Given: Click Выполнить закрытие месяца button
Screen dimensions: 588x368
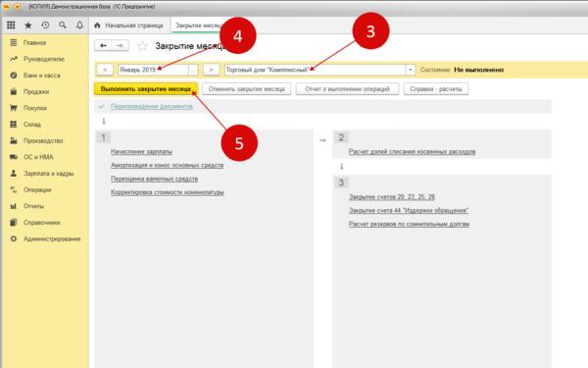Looking at the screenshot, I should [146, 89].
